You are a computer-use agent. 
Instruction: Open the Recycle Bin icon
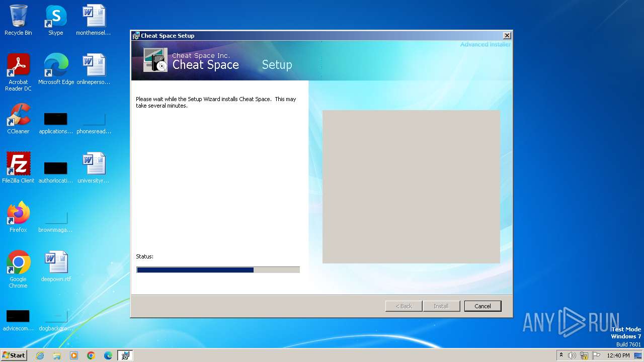click(x=18, y=20)
